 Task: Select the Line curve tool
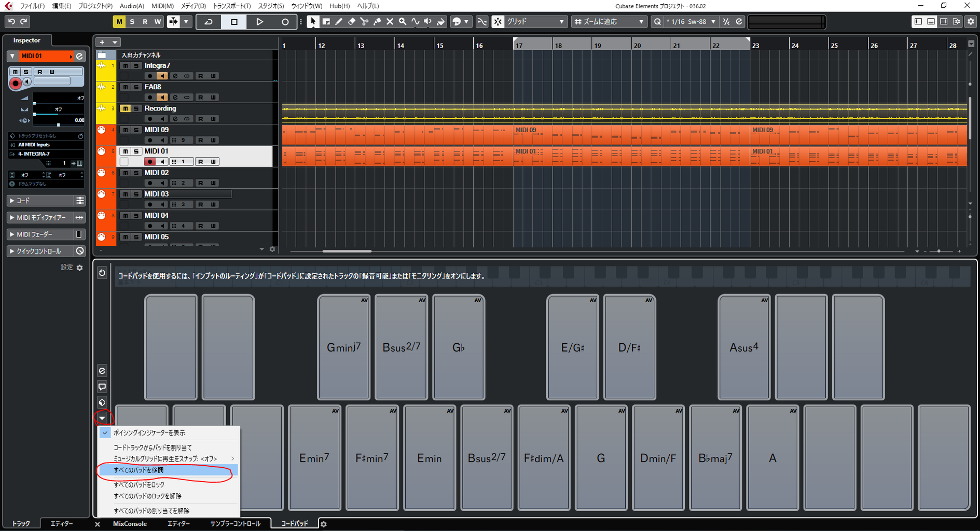click(x=415, y=22)
